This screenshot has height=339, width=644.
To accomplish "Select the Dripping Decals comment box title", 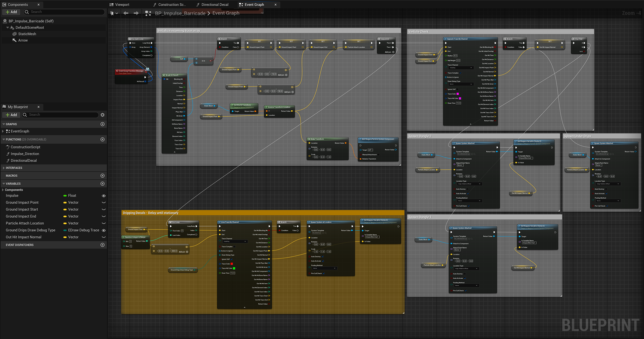I will (151, 213).
